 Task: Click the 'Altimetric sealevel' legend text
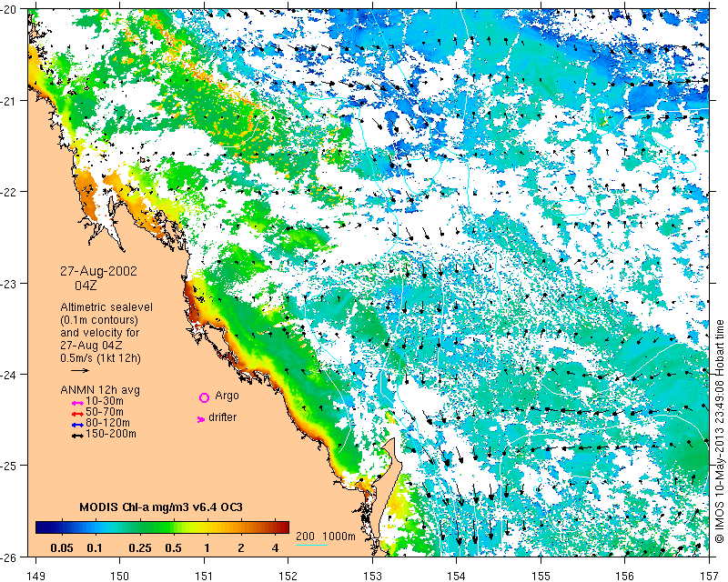(x=106, y=307)
